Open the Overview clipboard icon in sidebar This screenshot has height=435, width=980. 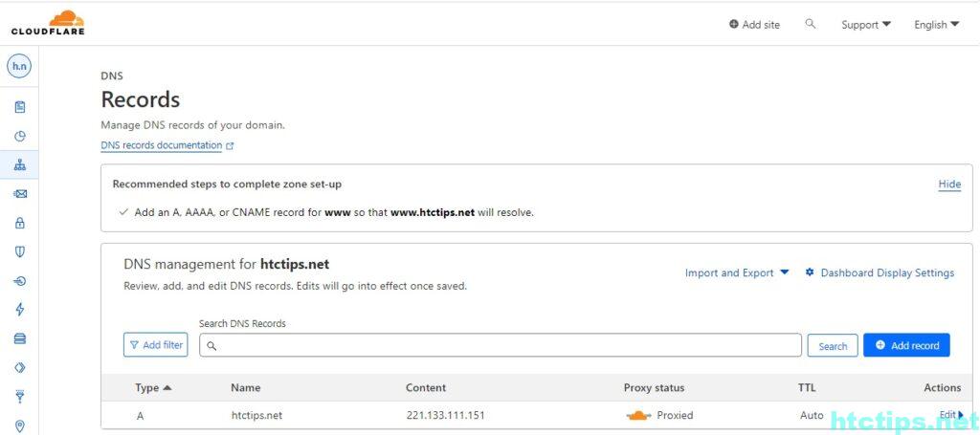click(x=20, y=107)
